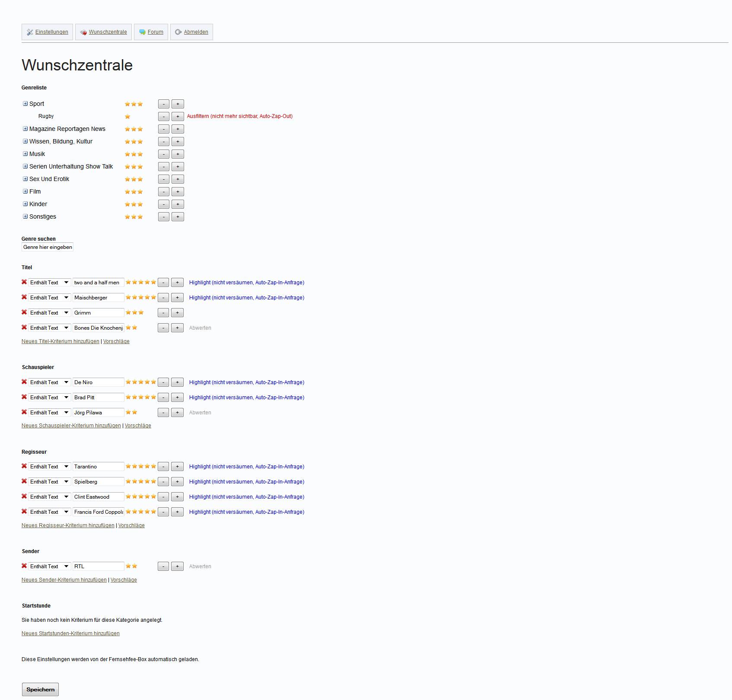Open Vorschläge for Titel
This screenshot has height=700, width=732.
[x=116, y=341]
